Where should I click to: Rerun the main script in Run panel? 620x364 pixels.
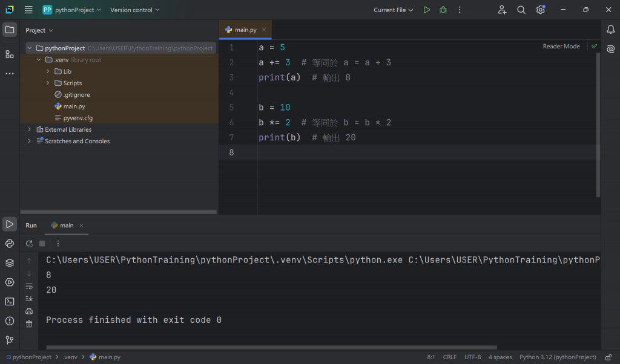pos(29,244)
